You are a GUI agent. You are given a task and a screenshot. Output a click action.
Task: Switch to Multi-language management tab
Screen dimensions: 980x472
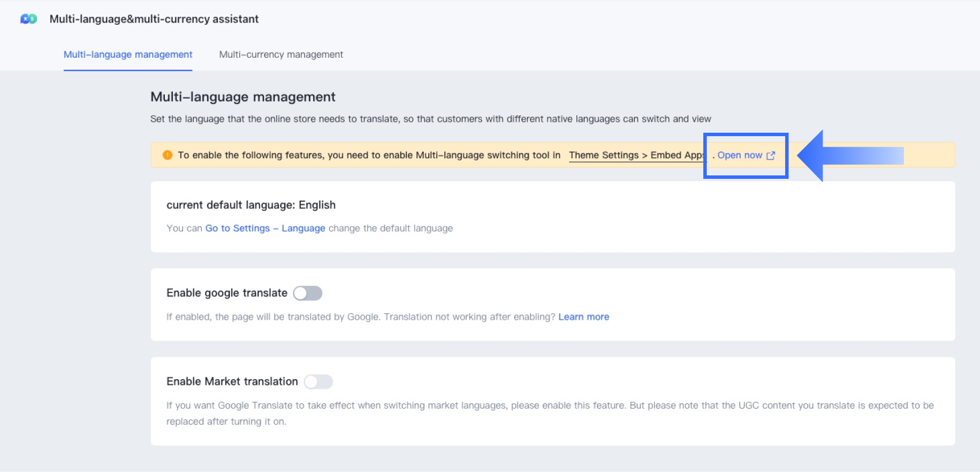128,55
